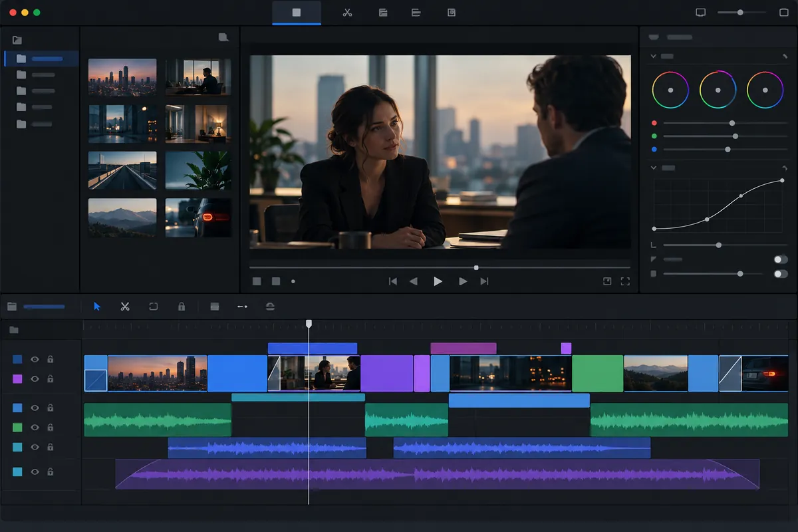This screenshot has height=532, width=798.
Task: Click the icon above the media thumbnails grid
Action: pos(223,38)
